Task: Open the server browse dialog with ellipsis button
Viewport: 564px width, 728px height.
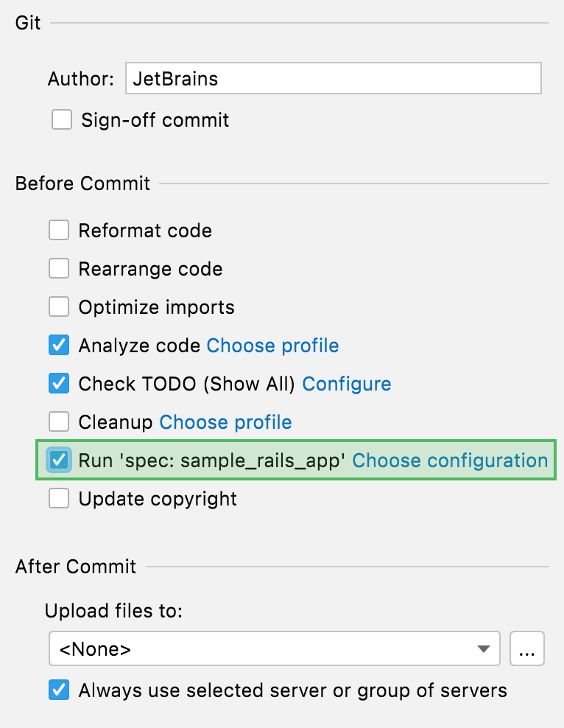Action: 527,648
